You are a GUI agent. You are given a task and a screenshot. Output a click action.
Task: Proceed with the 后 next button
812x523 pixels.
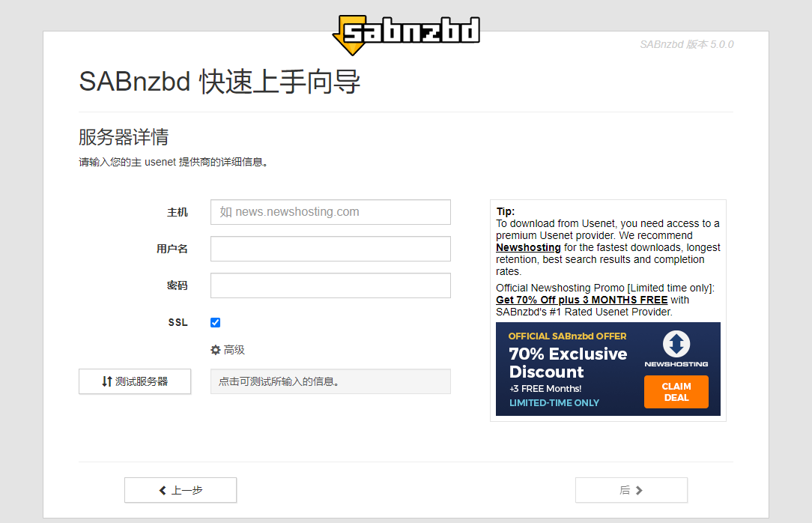(631, 490)
